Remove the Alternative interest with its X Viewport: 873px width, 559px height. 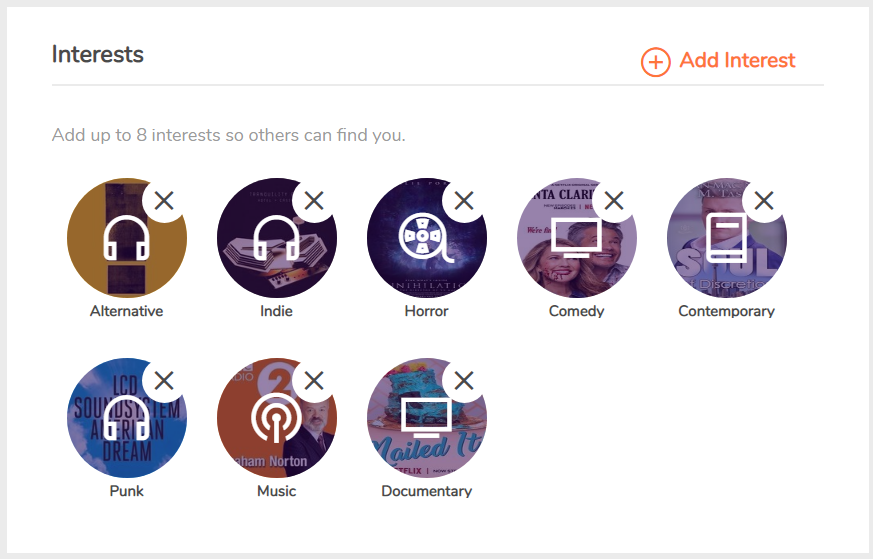[x=164, y=200]
